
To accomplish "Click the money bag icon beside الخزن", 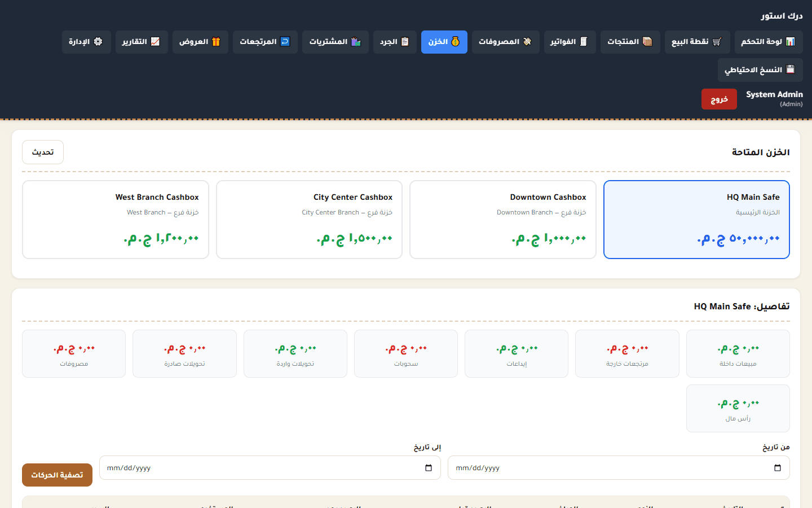I will [456, 42].
